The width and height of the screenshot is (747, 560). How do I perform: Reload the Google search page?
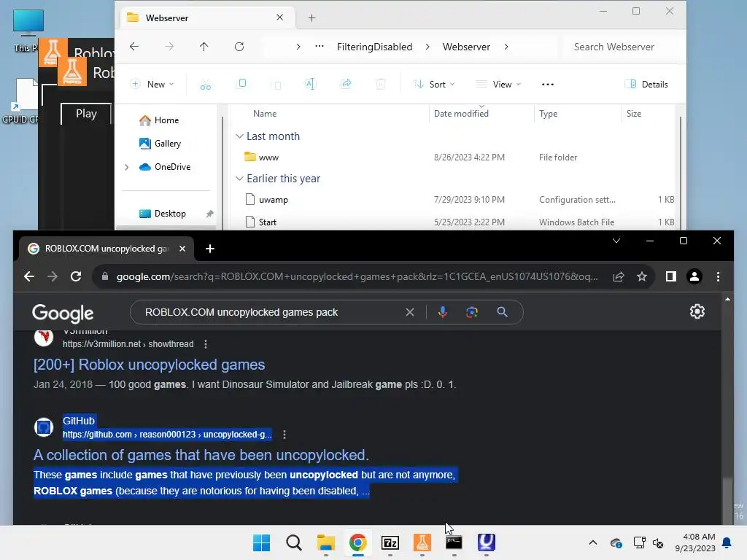76,276
